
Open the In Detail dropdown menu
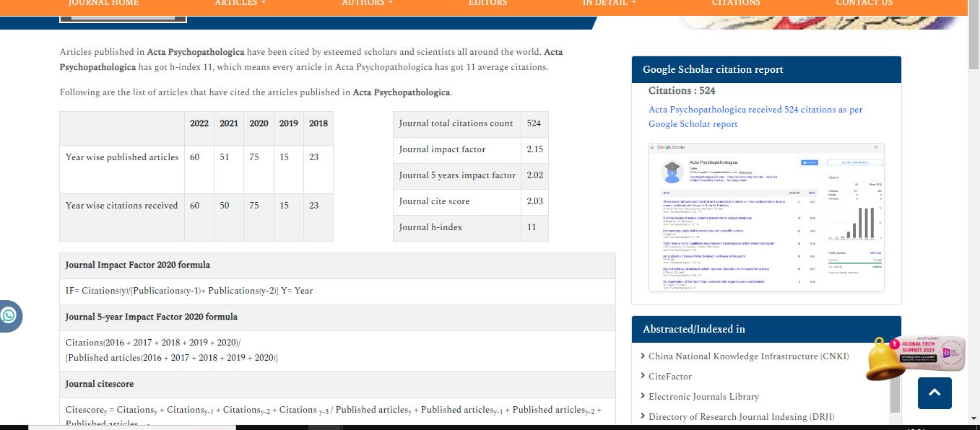(x=609, y=4)
